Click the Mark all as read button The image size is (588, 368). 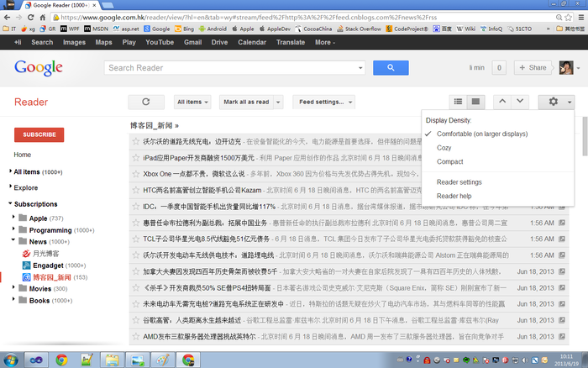point(246,102)
